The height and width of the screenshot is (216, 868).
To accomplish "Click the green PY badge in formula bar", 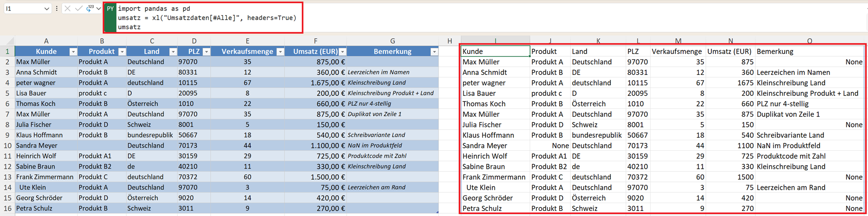I will point(110,9).
